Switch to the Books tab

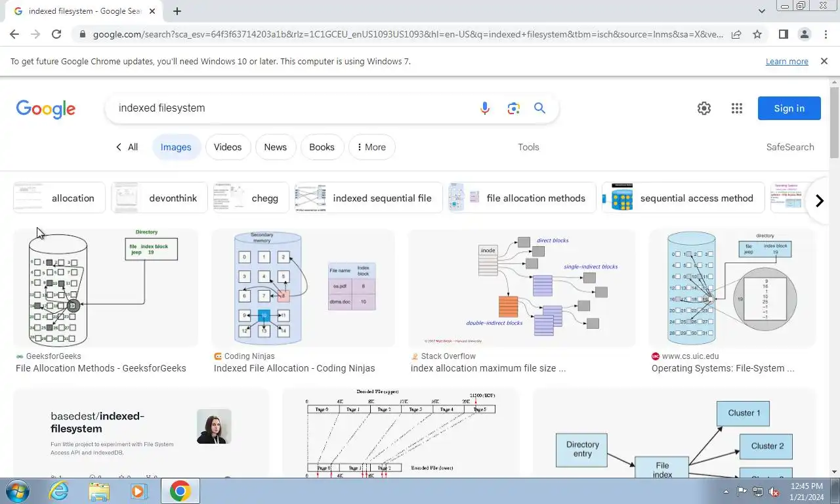click(322, 147)
